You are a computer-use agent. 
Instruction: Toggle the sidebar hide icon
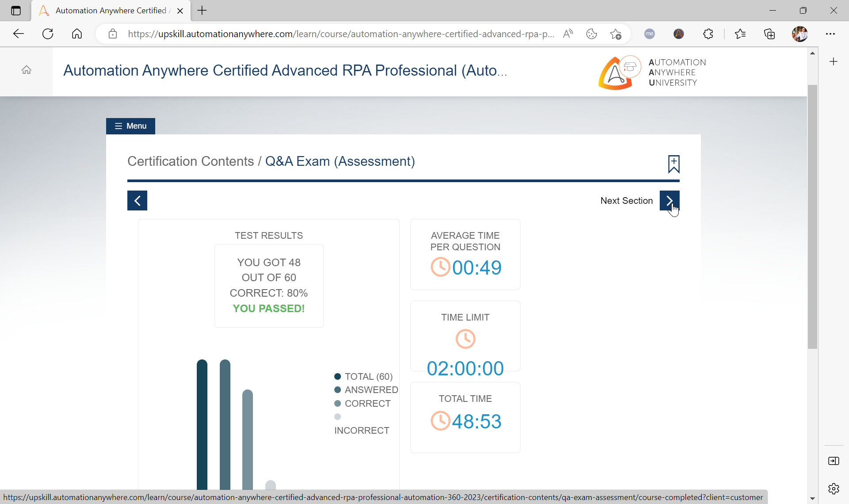pyautogui.click(x=834, y=461)
